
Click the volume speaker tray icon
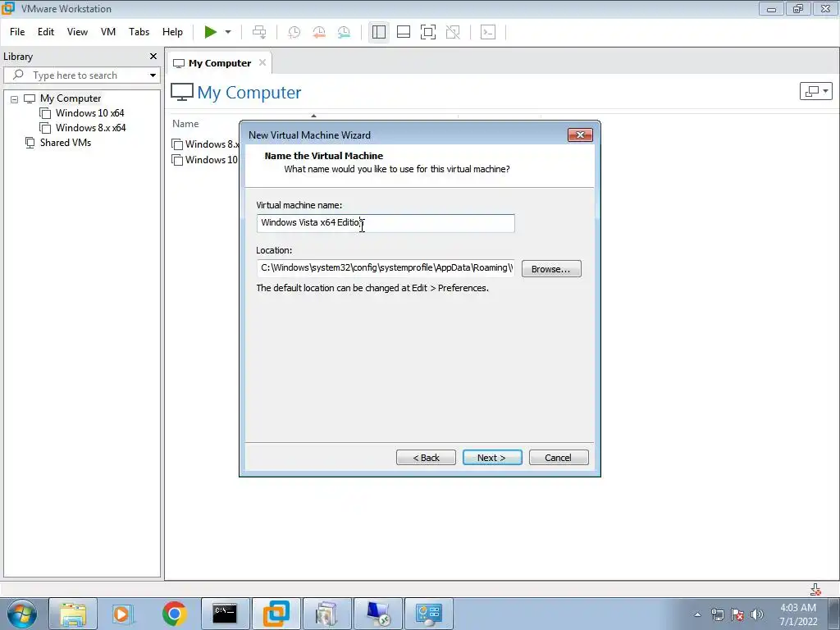(x=756, y=614)
